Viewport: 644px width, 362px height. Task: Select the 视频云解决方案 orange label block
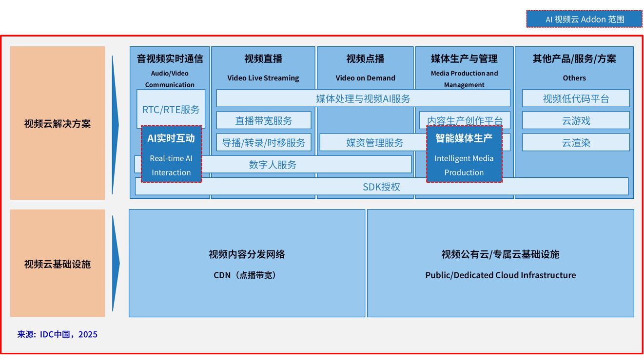tap(58, 123)
